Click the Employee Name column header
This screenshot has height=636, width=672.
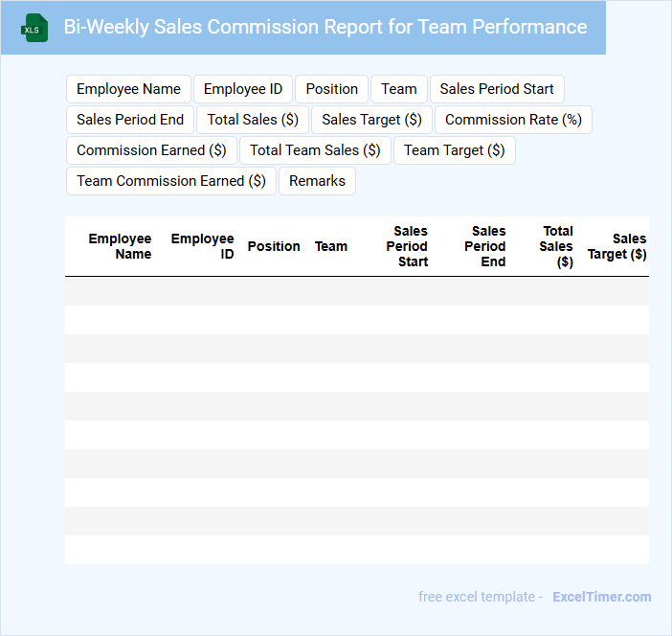(x=120, y=246)
